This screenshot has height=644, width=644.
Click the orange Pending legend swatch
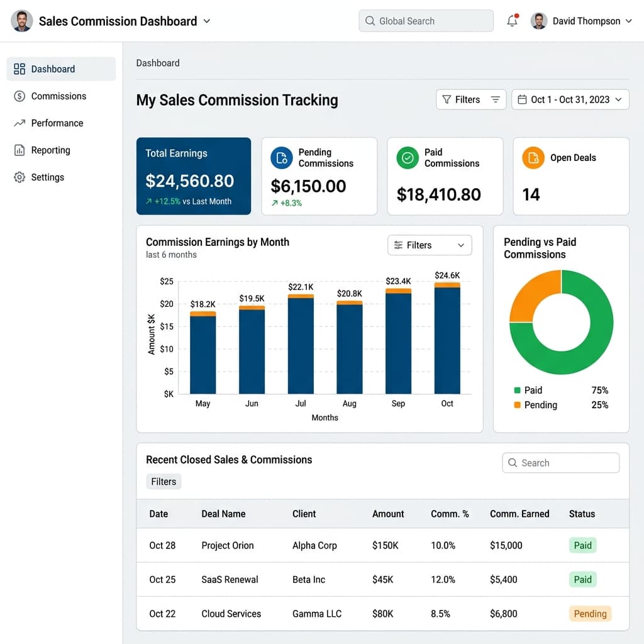(x=517, y=405)
